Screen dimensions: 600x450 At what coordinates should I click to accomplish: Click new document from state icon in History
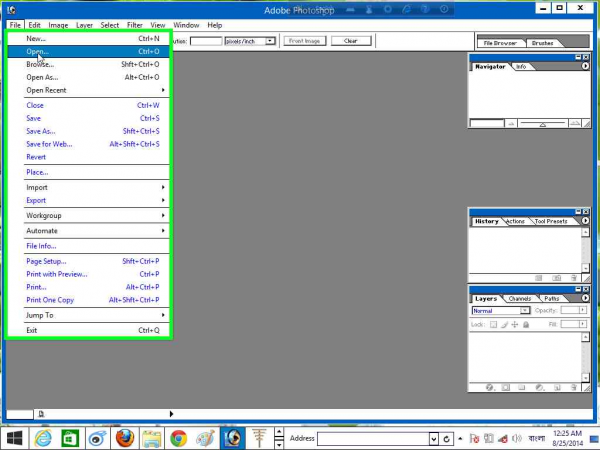(539, 278)
